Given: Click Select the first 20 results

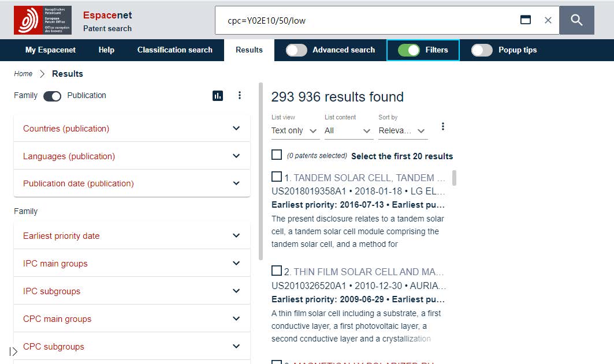Looking at the screenshot, I should 401,156.
